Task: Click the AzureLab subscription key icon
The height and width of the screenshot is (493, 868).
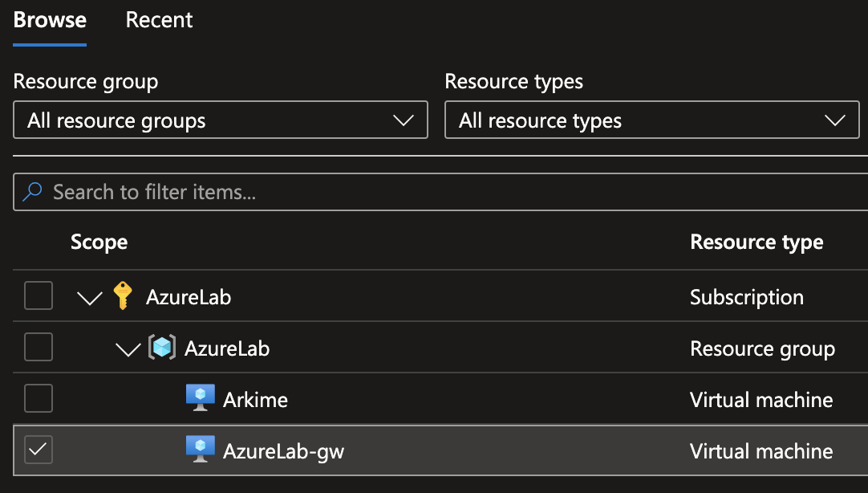Action: point(122,296)
